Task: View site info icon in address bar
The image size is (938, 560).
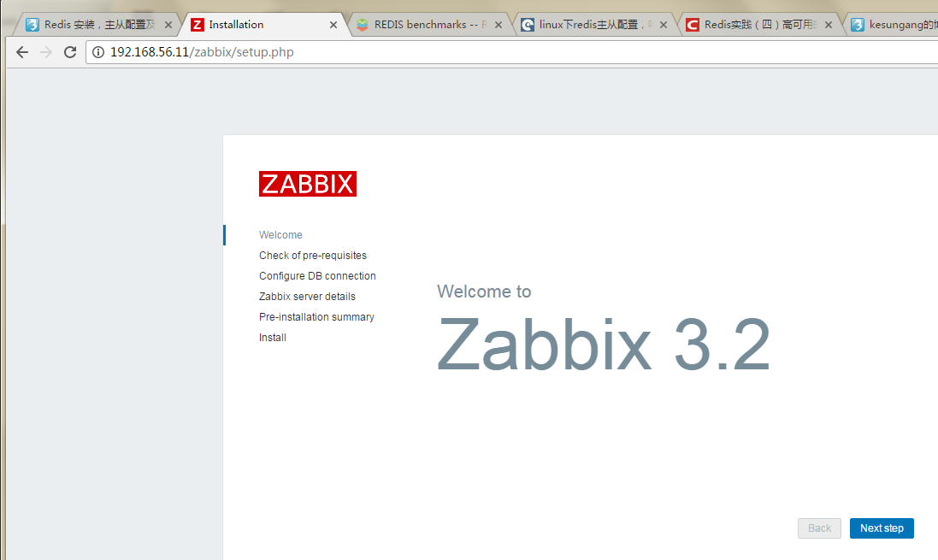Action: (98, 52)
